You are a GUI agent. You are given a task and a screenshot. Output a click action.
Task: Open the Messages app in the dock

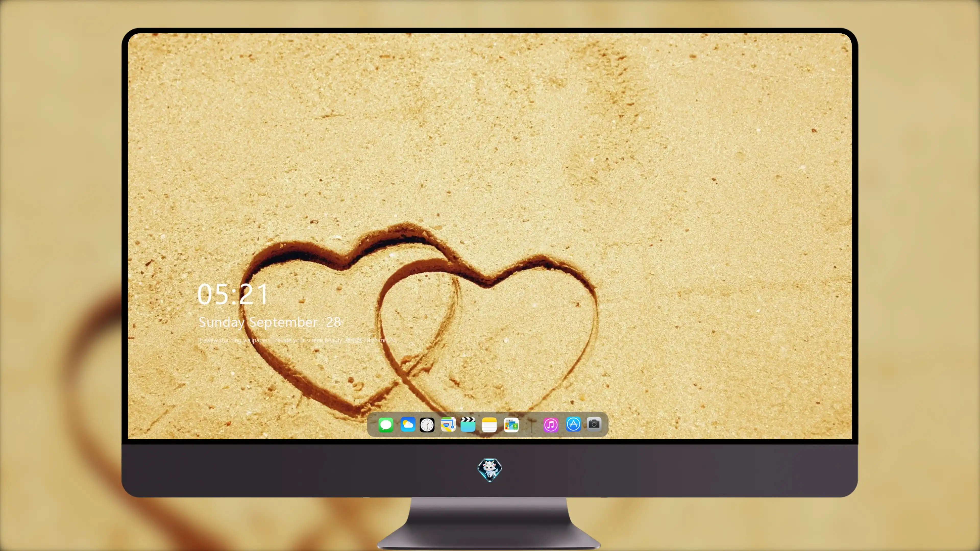click(x=386, y=425)
